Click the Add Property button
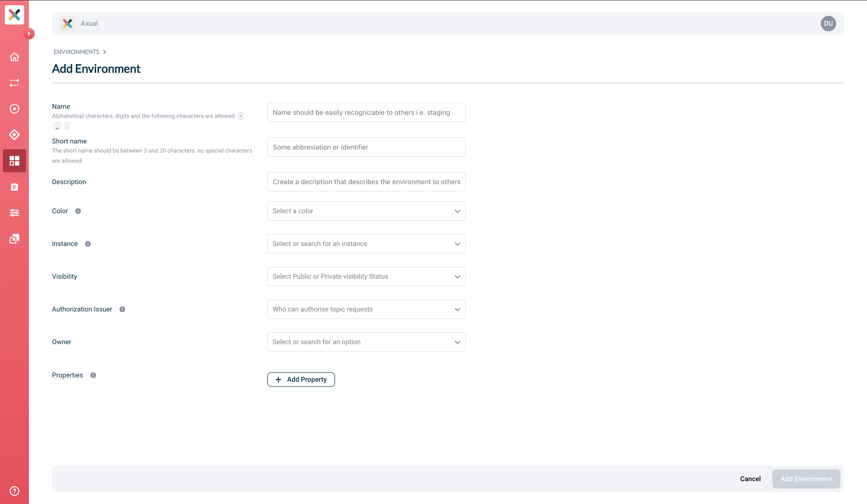Screen dimensions: 867x504 301,380
